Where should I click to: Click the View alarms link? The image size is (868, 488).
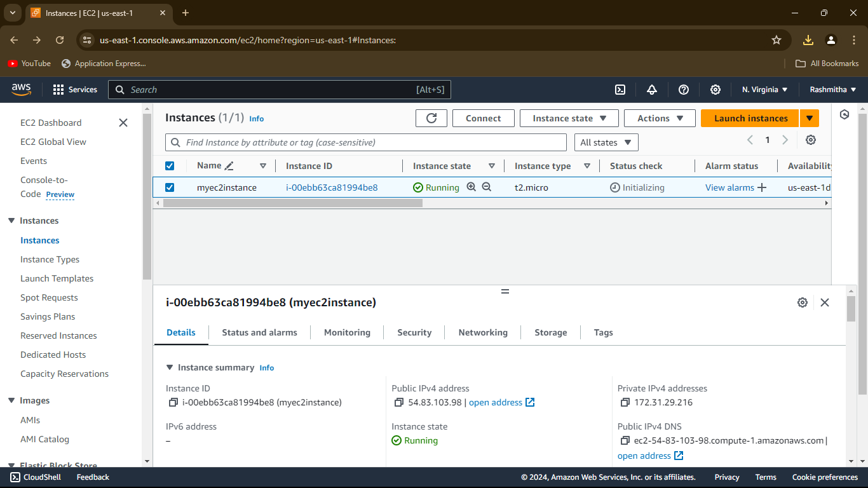coord(729,187)
